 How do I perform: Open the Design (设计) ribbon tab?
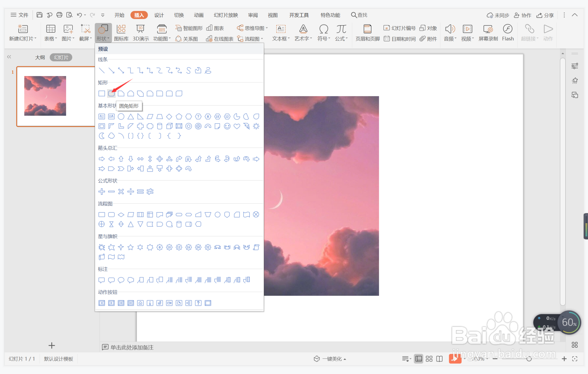click(159, 15)
